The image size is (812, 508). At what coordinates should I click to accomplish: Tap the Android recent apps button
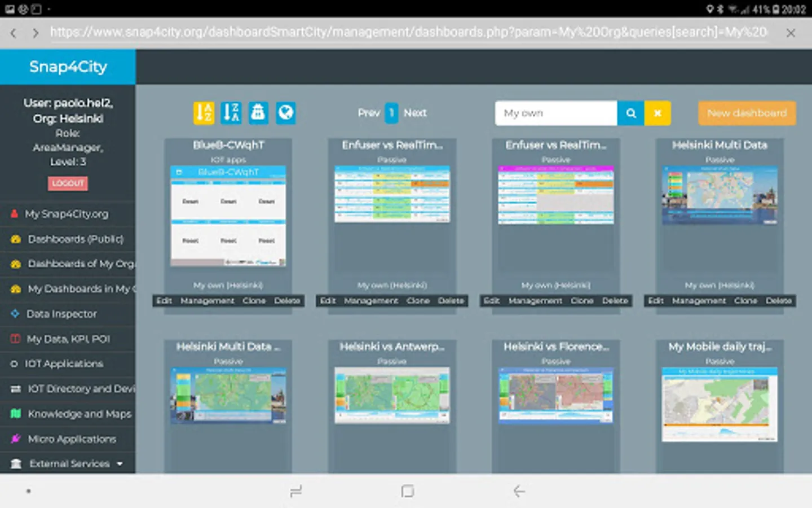[296, 491]
